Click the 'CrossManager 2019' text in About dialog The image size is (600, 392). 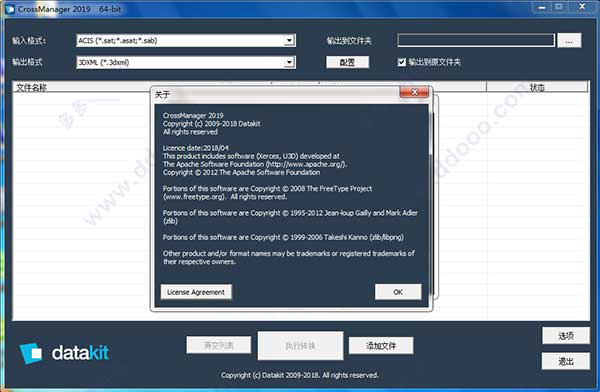click(x=193, y=115)
